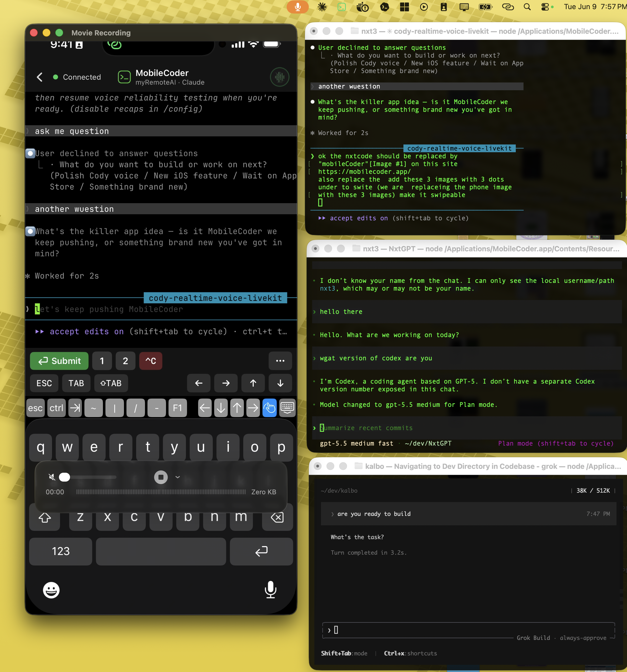Tap the TAB shortcut key
Viewport: 627px width, 672px height.
click(x=76, y=383)
